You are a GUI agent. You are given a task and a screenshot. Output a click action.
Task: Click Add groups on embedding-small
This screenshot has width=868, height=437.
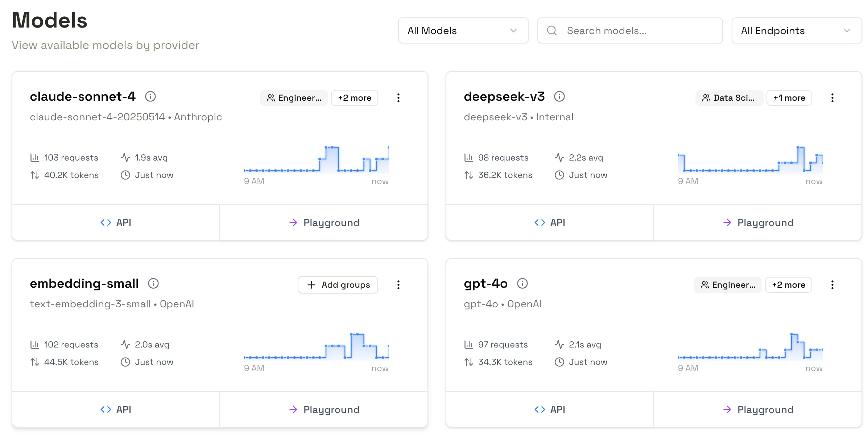coord(338,285)
